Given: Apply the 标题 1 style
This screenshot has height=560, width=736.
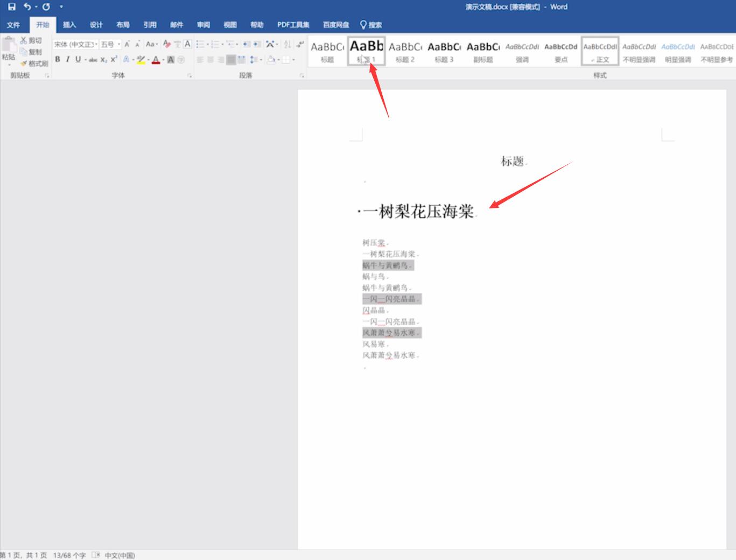Looking at the screenshot, I should (x=366, y=51).
